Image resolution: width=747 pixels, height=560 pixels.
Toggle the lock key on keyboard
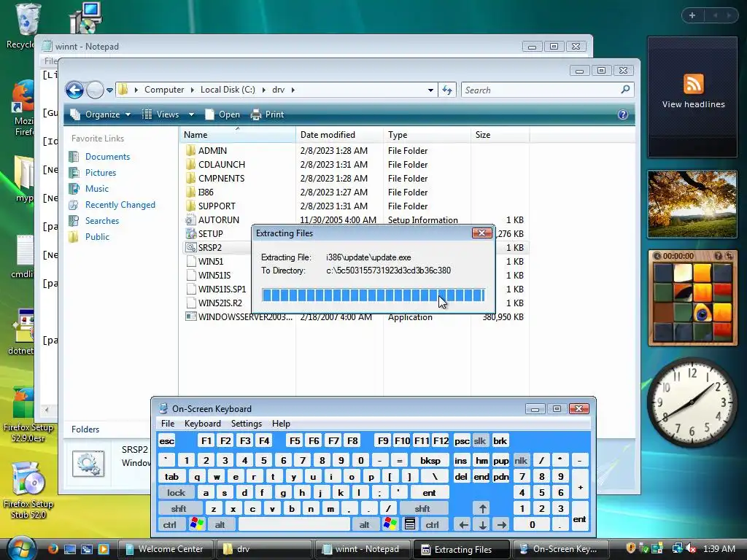click(x=176, y=492)
